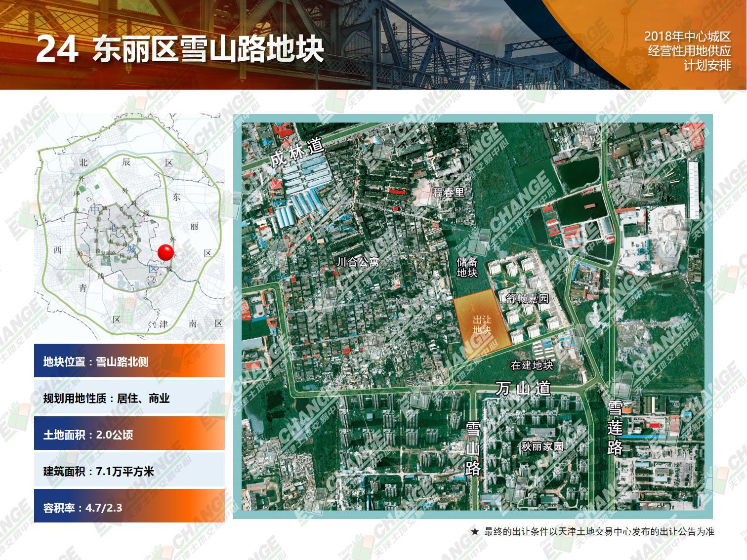Click the 规划用地性质：居住、商业 row
747x560 pixels.
click(x=129, y=398)
